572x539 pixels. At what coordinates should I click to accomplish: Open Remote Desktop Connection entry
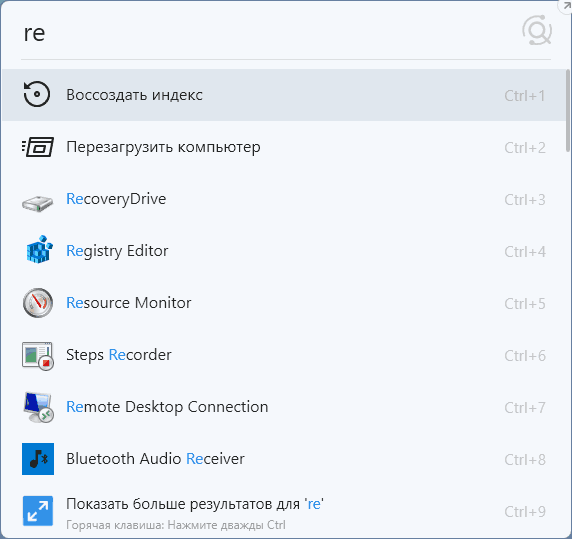click(x=284, y=407)
